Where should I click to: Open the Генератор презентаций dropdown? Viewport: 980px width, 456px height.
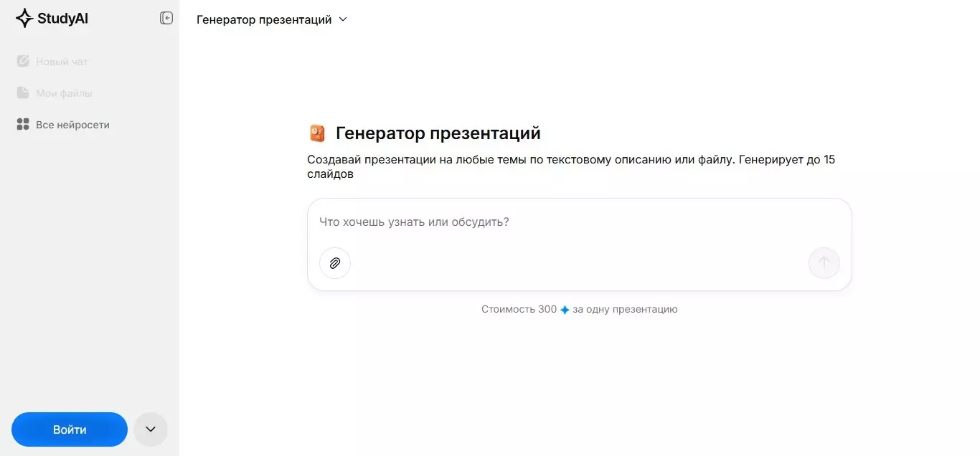point(272,19)
